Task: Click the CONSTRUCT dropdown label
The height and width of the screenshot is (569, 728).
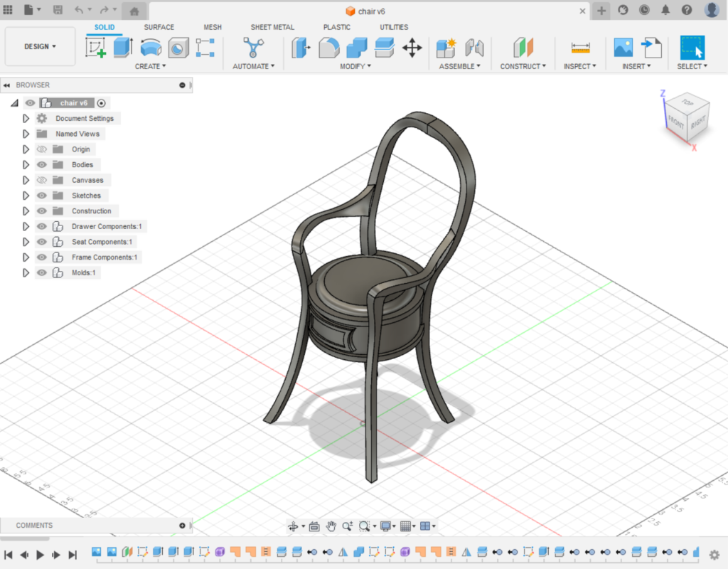Action: coord(523,66)
